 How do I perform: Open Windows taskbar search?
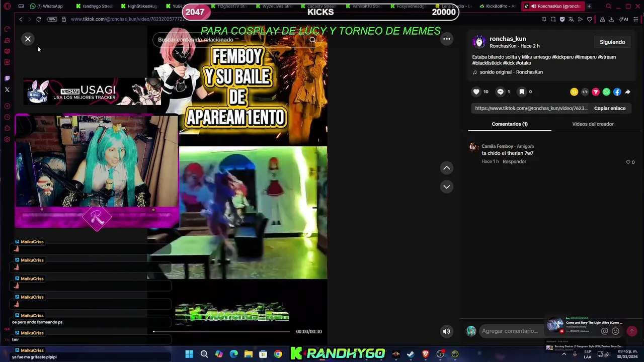pos(204,354)
